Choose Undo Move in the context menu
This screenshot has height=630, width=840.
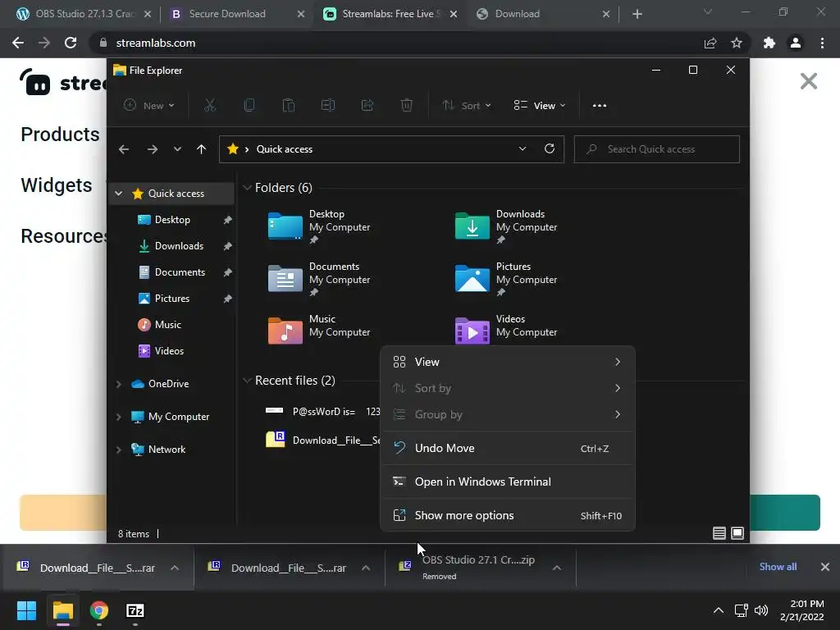pyautogui.click(x=507, y=449)
